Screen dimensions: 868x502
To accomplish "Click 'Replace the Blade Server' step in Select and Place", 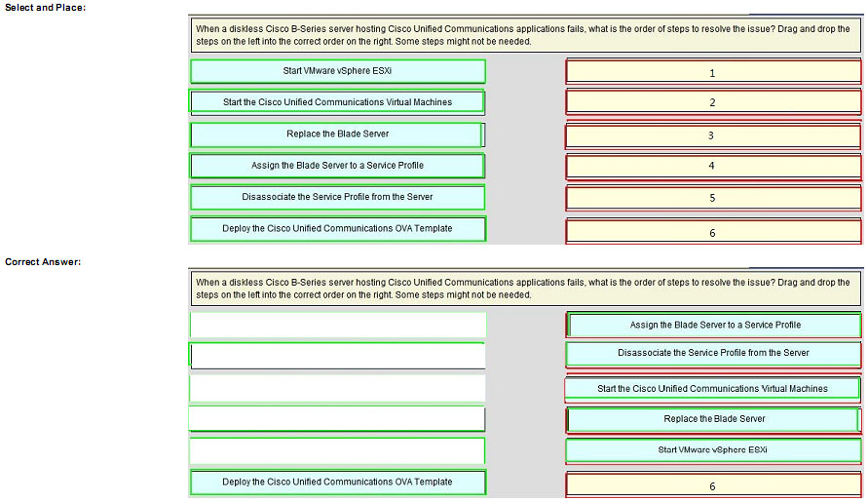I will pos(337,135).
